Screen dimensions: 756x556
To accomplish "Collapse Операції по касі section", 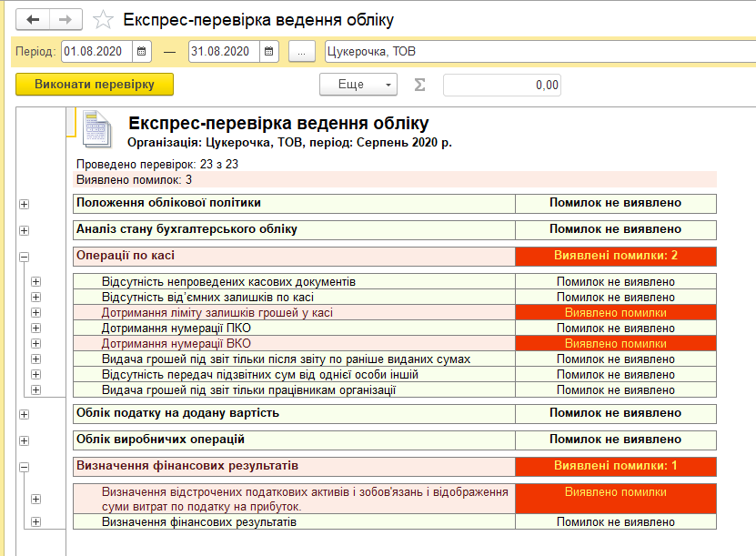I will 24,258.
